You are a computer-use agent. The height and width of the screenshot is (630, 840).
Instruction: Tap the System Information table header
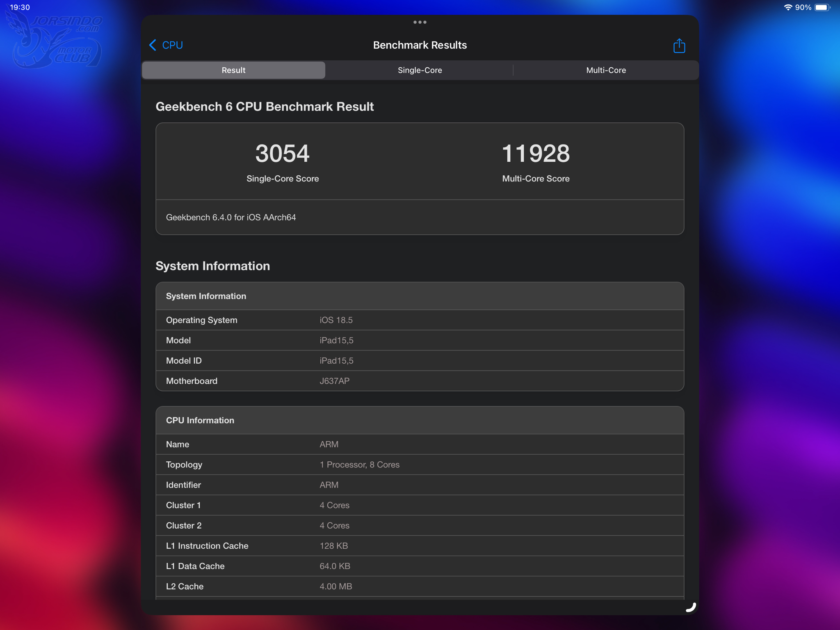[x=420, y=296]
